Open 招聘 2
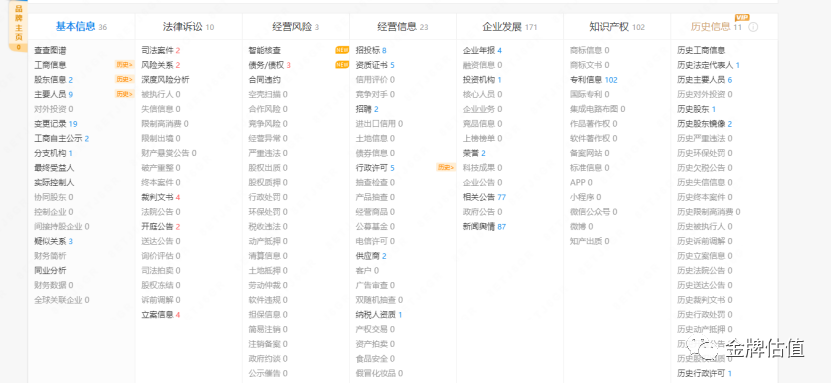 click(367, 109)
